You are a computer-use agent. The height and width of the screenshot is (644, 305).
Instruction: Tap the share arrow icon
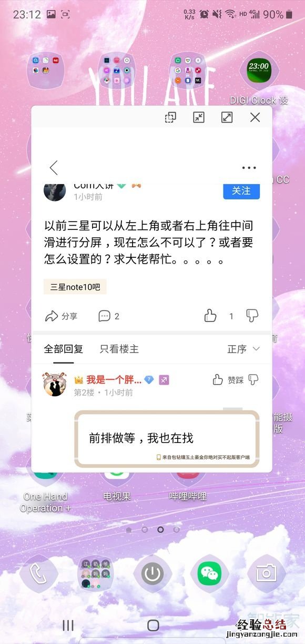(x=52, y=316)
